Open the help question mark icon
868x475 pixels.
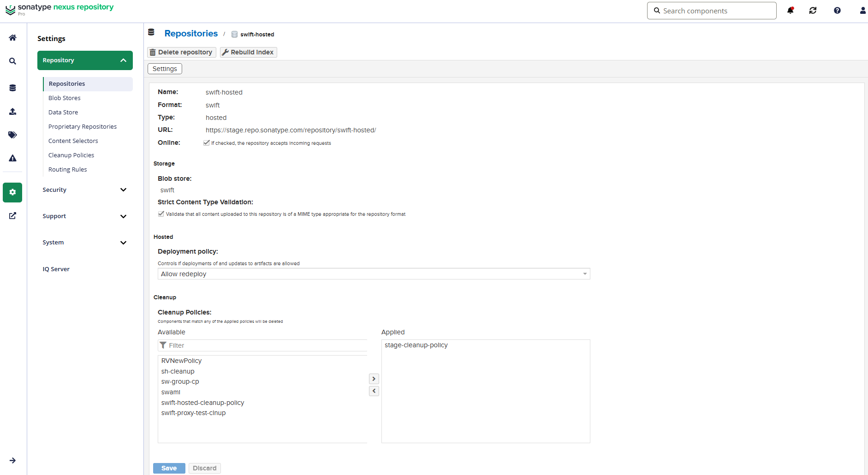pyautogui.click(x=837, y=11)
